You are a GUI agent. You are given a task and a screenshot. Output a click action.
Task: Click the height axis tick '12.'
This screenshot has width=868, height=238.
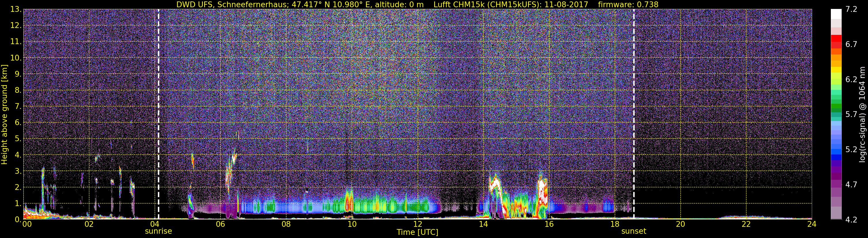16,26
